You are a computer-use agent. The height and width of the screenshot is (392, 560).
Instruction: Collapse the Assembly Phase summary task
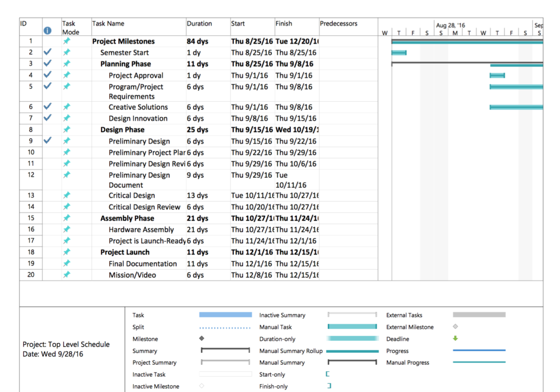pos(128,218)
